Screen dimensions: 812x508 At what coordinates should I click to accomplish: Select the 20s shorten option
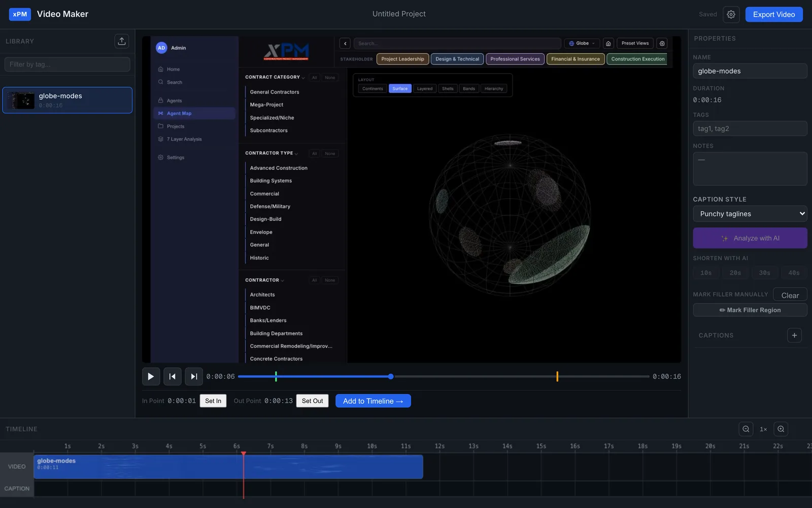coord(735,273)
